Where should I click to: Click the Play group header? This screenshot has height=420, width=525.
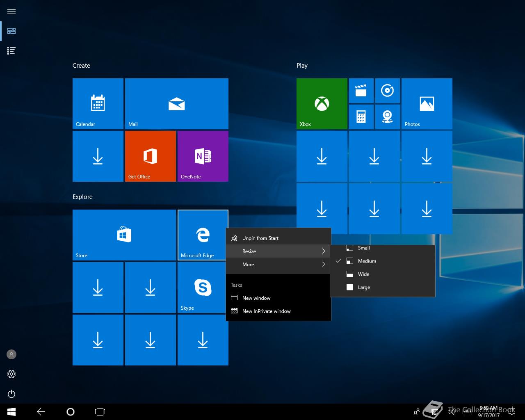click(302, 66)
